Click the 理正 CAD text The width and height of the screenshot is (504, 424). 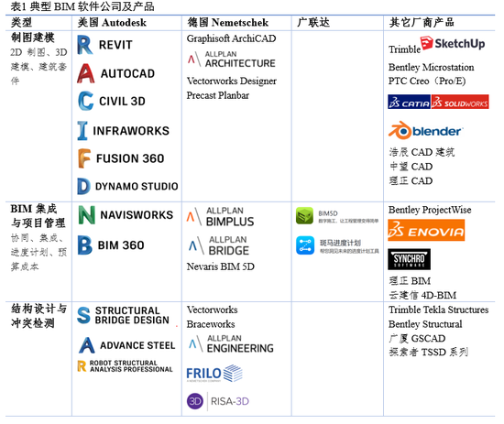pos(411,180)
